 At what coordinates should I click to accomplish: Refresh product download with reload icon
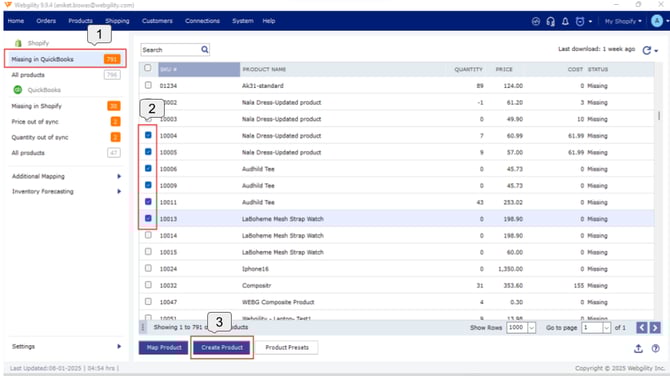coord(646,50)
